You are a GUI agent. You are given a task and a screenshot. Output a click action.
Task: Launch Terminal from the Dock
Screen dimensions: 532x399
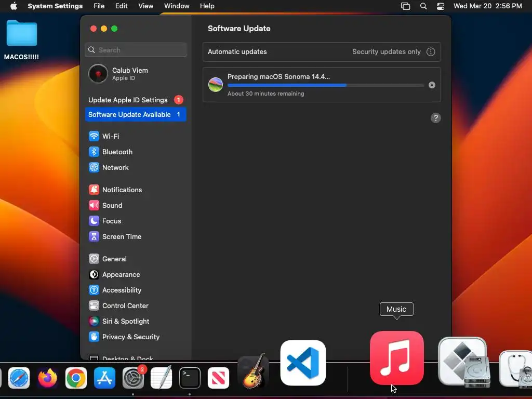190,378
